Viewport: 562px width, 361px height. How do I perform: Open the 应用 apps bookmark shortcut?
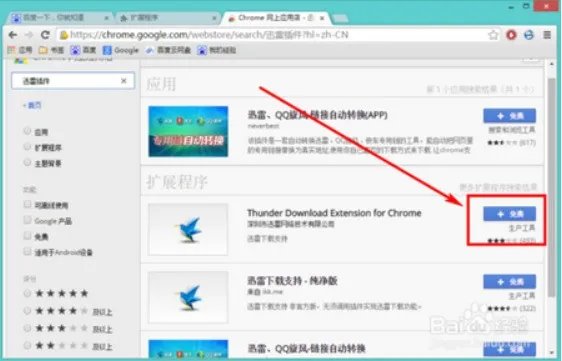click(x=20, y=50)
